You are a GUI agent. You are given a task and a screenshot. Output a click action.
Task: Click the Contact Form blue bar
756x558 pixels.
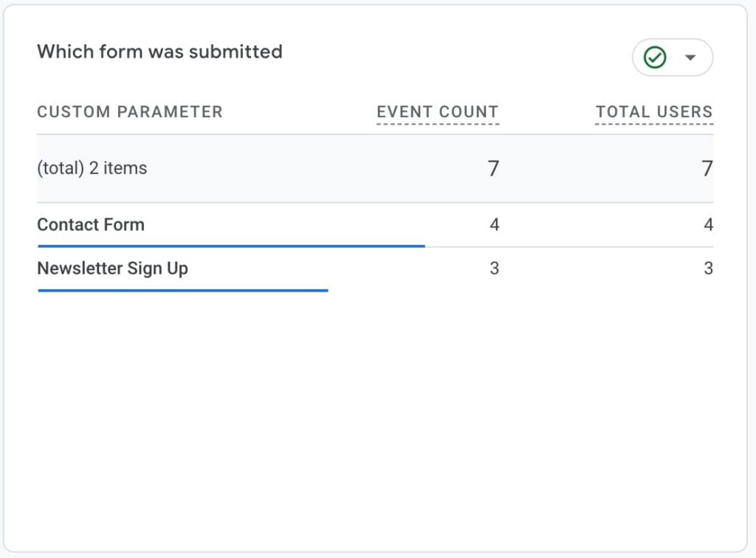click(231, 247)
